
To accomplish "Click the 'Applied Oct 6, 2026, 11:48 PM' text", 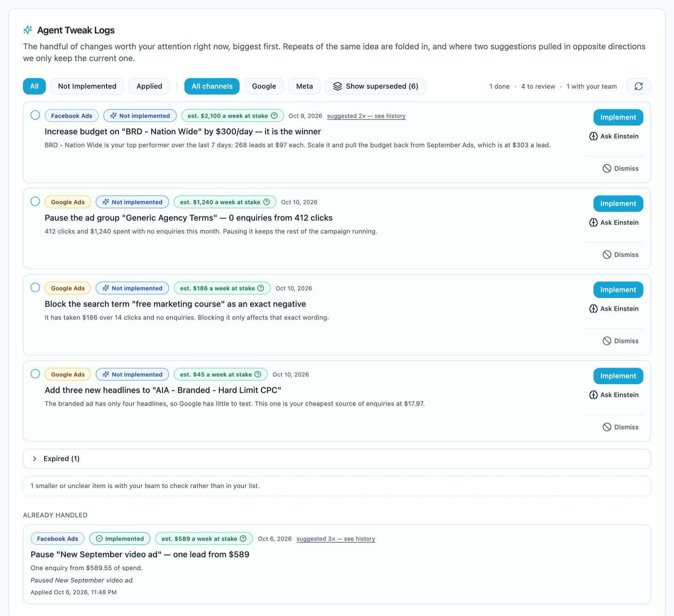I will click(74, 592).
